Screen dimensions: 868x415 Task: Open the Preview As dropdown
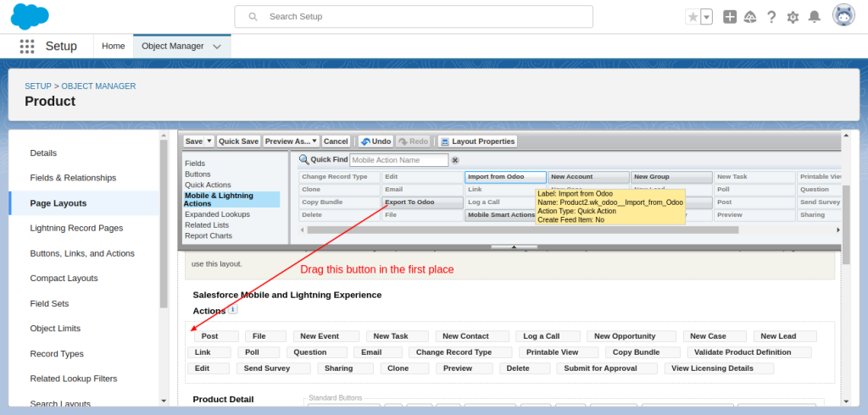pos(292,141)
